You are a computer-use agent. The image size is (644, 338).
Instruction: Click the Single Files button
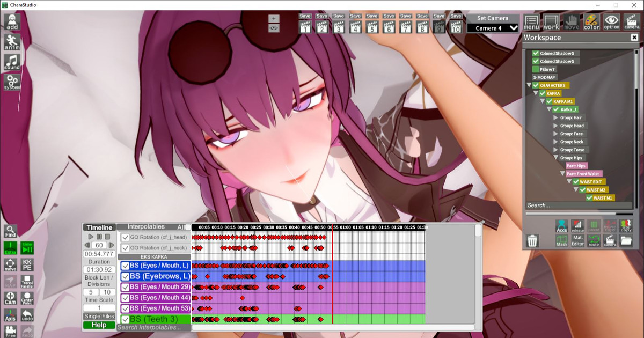coord(99,317)
